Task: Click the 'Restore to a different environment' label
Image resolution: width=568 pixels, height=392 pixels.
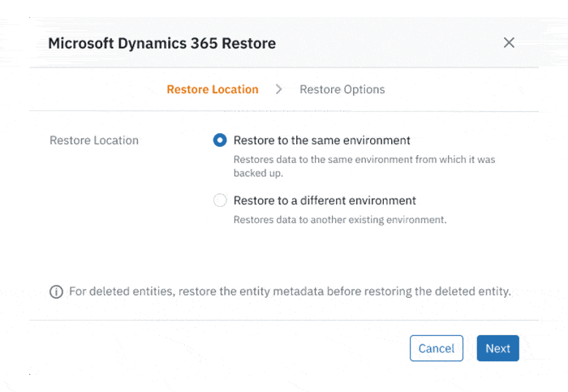Action: coord(325,200)
